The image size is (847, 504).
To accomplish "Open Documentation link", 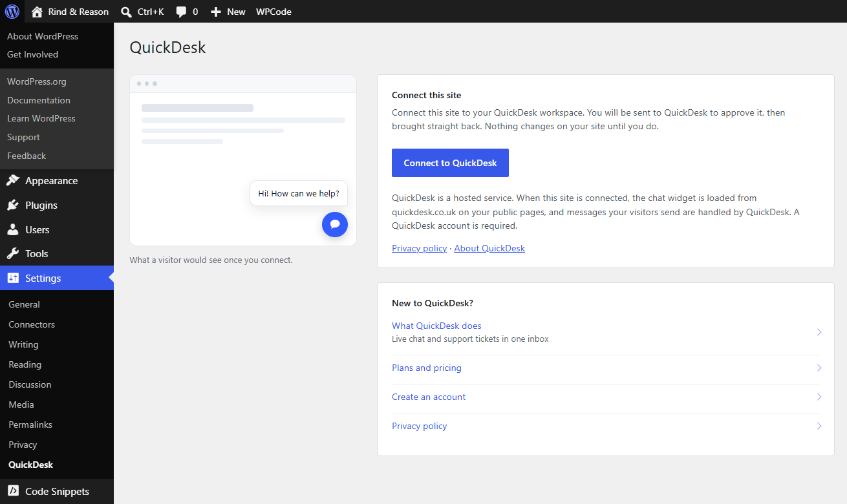I will click(39, 100).
